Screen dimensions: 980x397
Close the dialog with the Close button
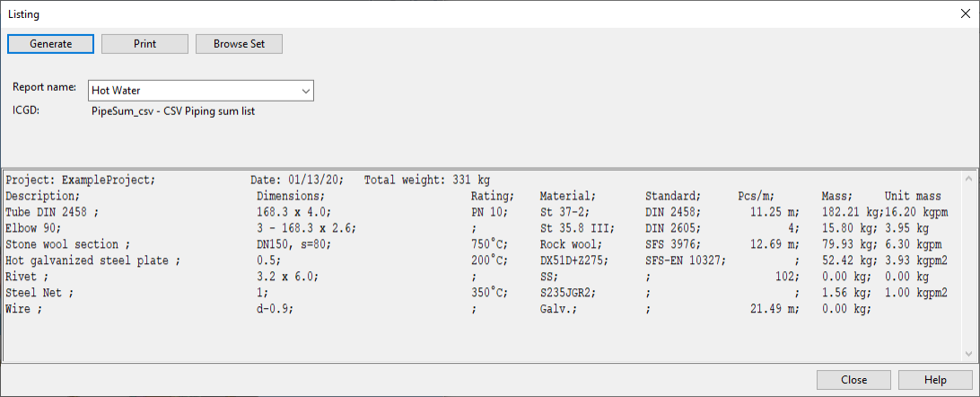(853, 380)
